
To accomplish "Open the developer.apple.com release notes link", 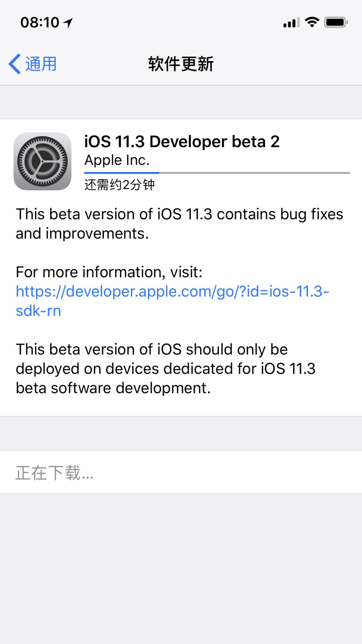I will point(172,292).
